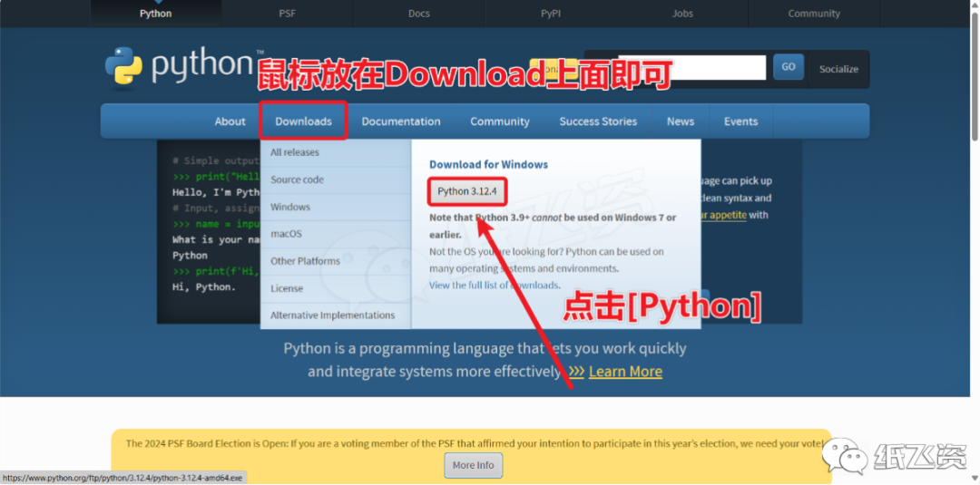
Task: Switch to the PSF top tab
Action: tap(288, 13)
